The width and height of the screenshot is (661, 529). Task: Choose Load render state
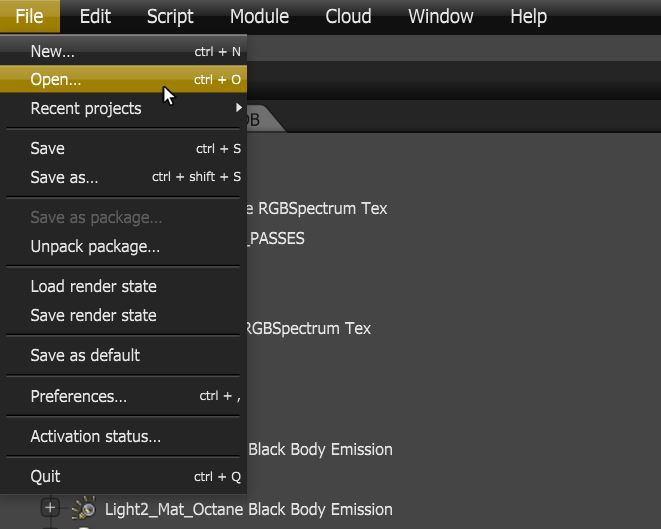(x=124, y=286)
